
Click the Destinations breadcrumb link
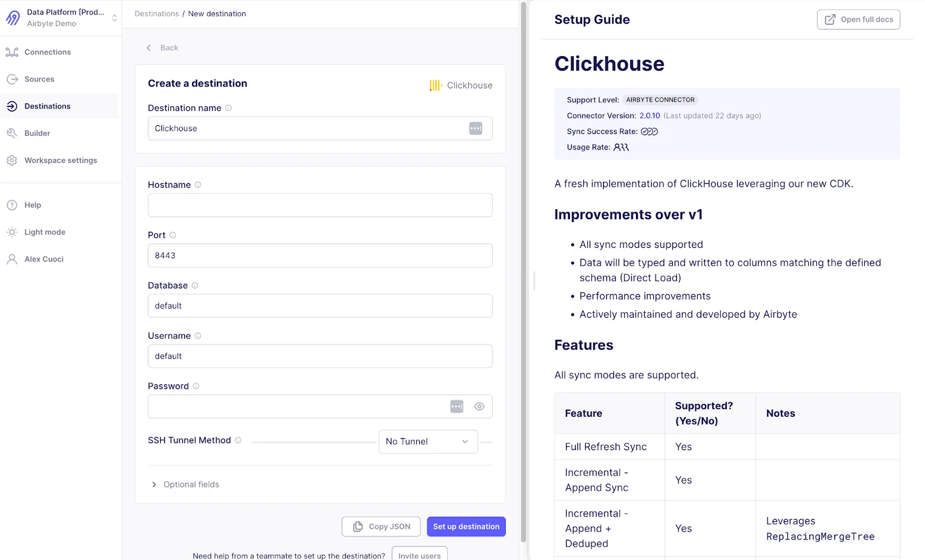click(157, 14)
